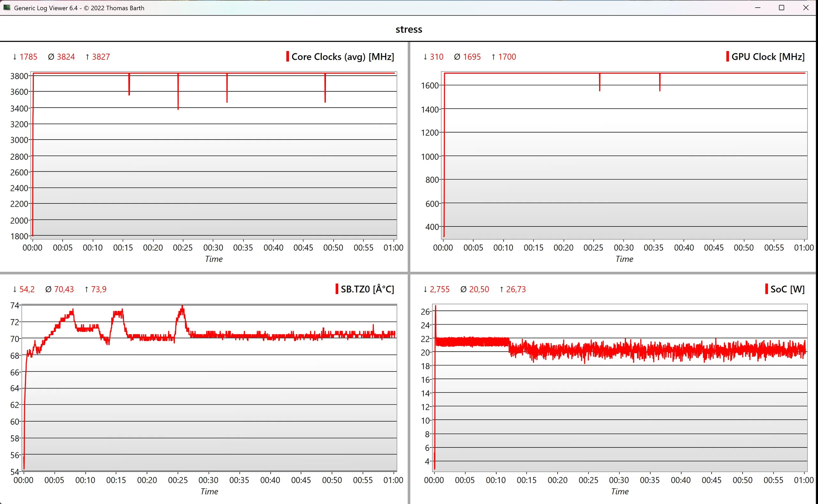Maximize the Generic Log Viewer window

click(x=781, y=7)
